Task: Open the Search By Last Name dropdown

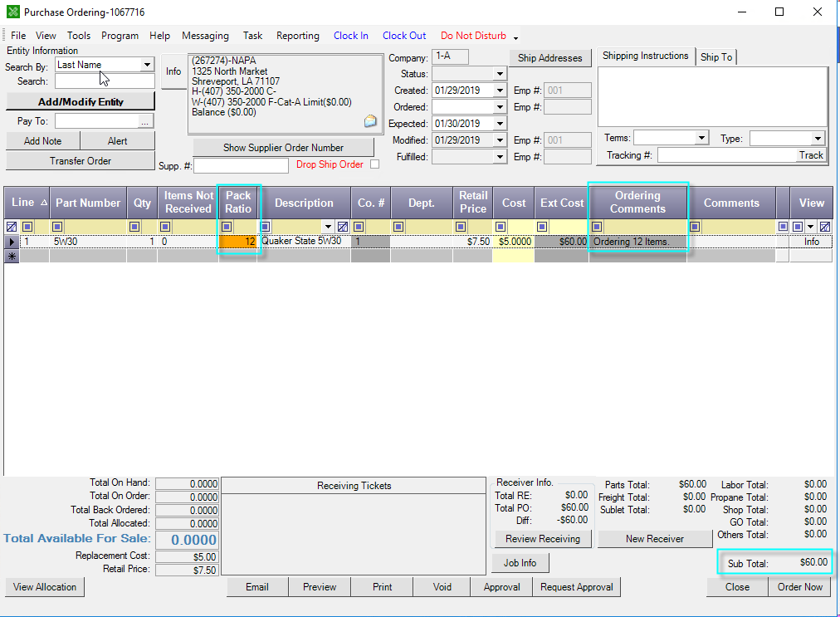Action: [x=148, y=65]
